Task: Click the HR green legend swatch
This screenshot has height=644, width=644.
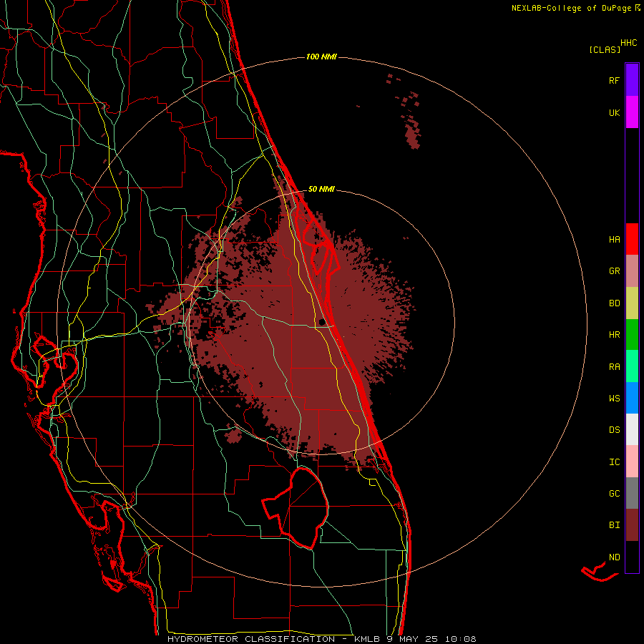Action: pyautogui.click(x=632, y=334)
